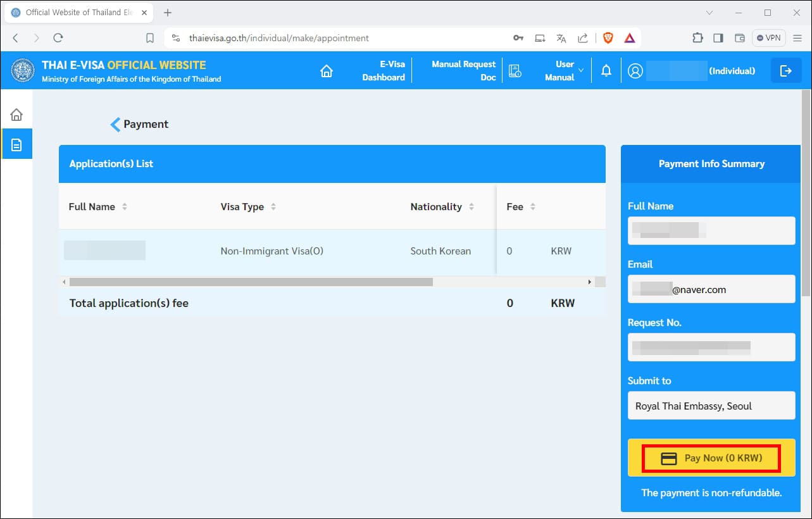Go to home via header house icon
Screen dimensions: 812x519
(327, 71)
